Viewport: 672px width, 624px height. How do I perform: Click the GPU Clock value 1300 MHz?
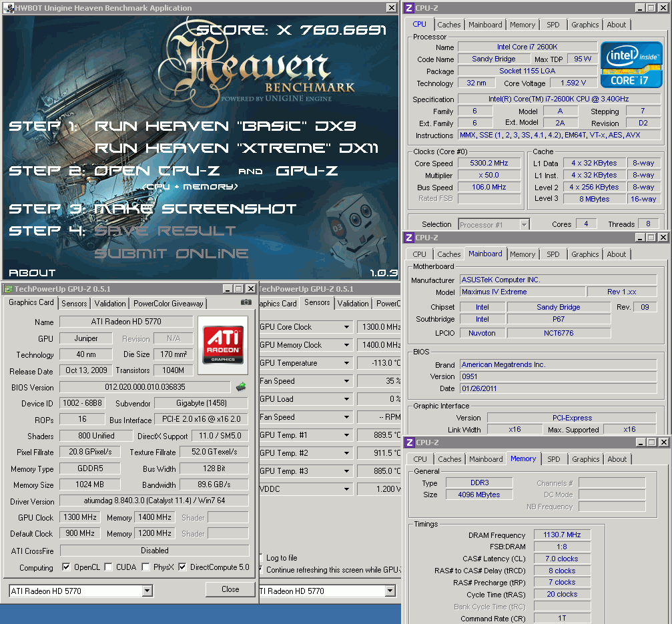pos(80,517)
